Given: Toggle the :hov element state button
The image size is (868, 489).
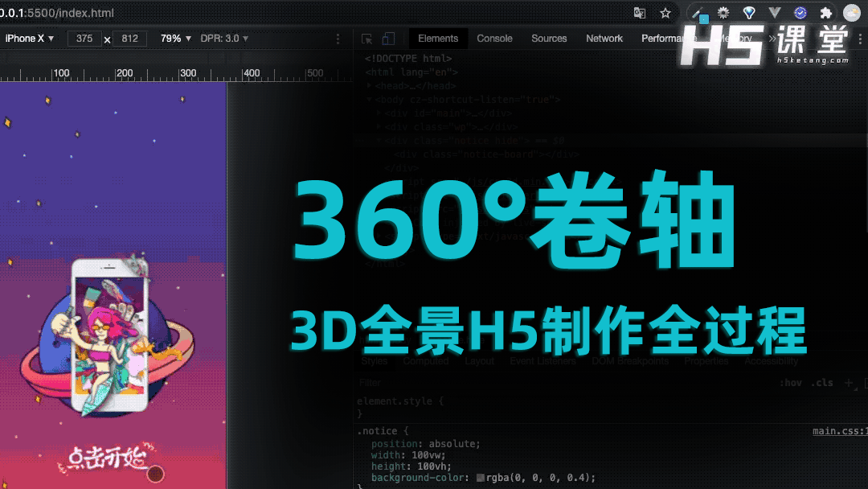Looking at the screenshot, I should [791, 383].
